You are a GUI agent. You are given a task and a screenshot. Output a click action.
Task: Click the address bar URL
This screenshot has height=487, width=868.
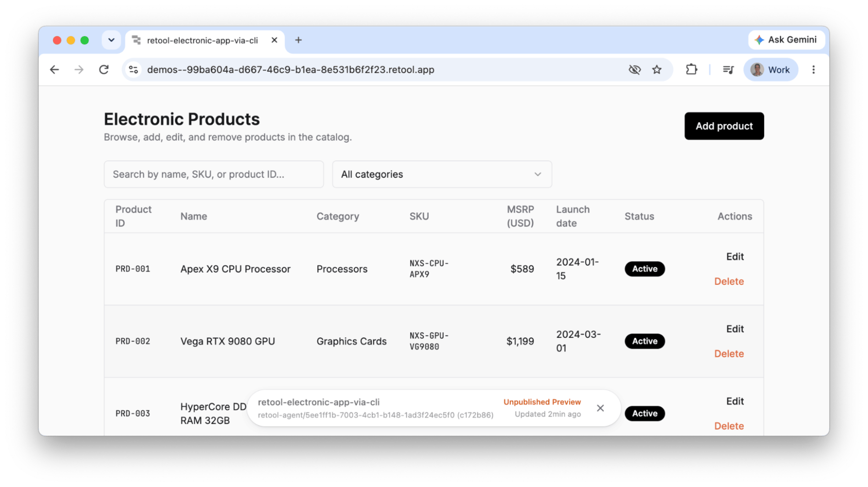point(291,70)
